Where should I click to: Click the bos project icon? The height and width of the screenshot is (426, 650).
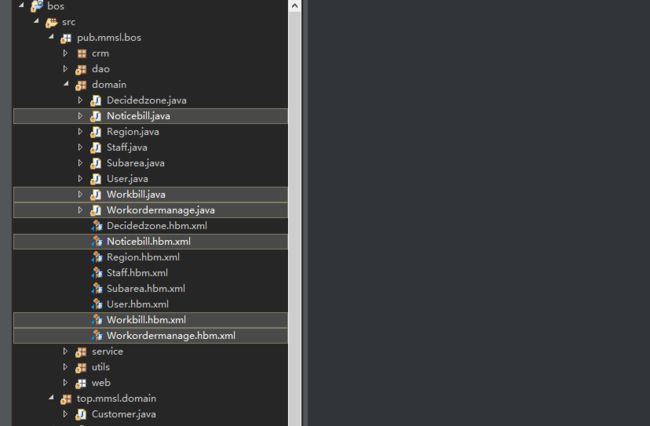click(36, 6)
